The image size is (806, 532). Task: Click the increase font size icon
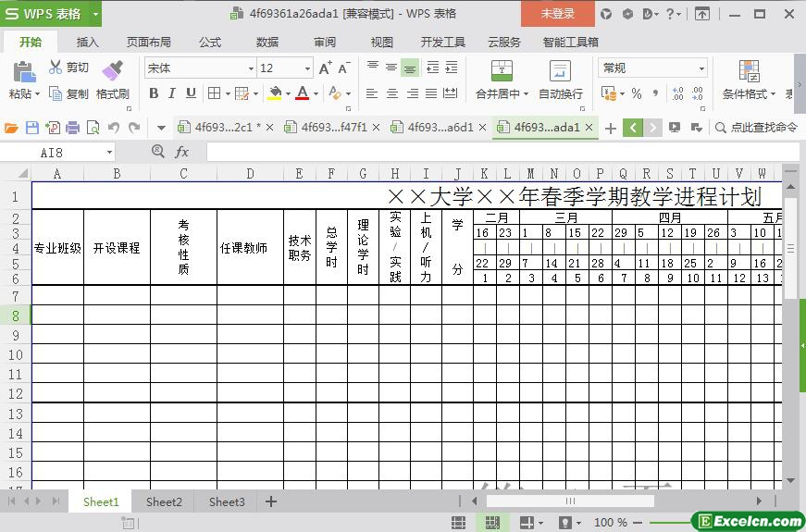(325, 68)
